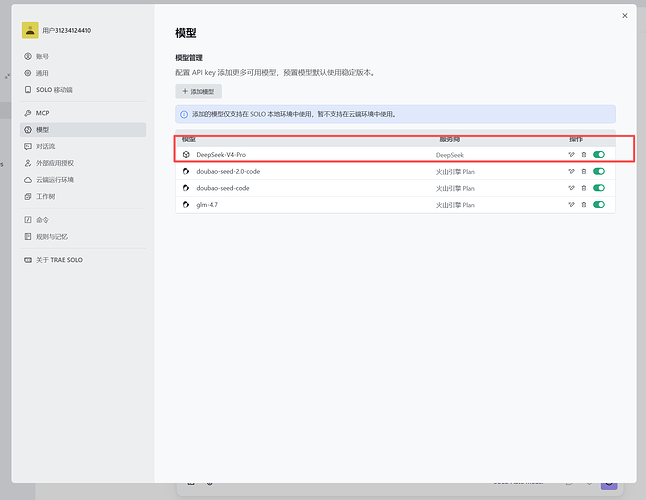Click the DeepSeek provider cell
This screenshot has height=500, width=646.
[450, 155]
